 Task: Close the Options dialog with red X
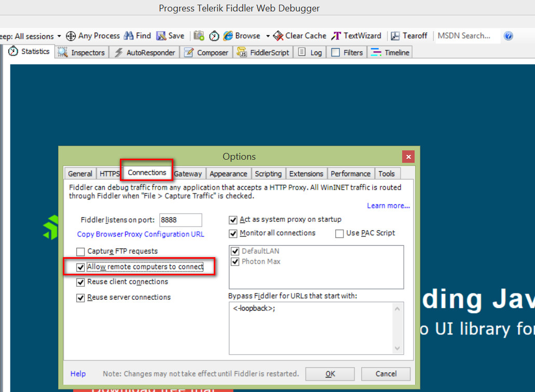[408, 157]
